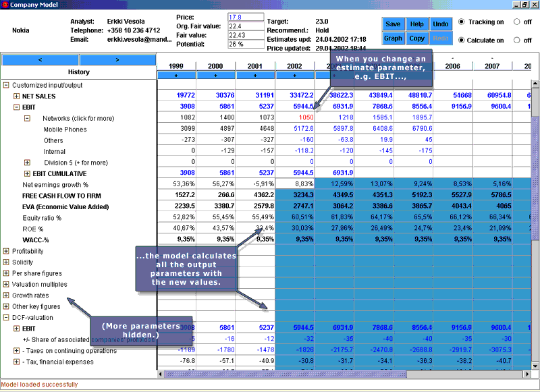Viewport: 540px width, 392px height.
Task: Click the Save button
Action: [x=393, y=24]
